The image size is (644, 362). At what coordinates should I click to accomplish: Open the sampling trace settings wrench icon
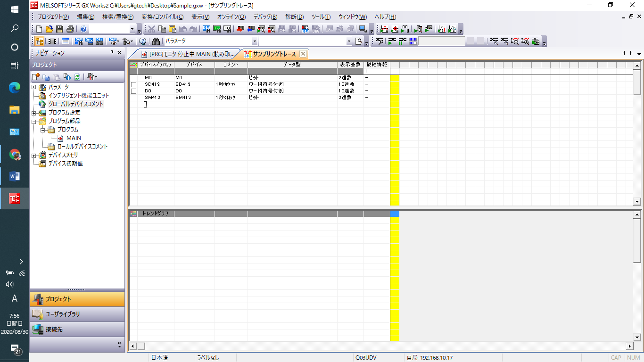point(380,41)
